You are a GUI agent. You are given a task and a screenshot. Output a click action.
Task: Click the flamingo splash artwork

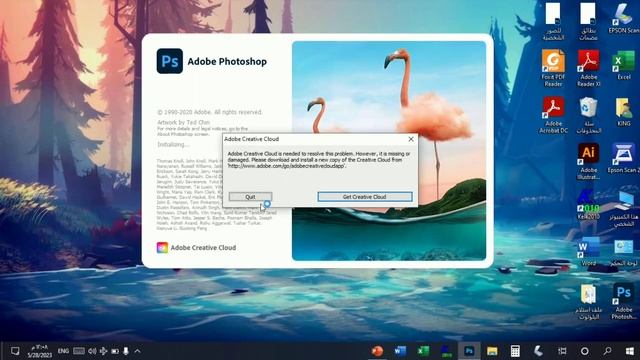(389, 151)
